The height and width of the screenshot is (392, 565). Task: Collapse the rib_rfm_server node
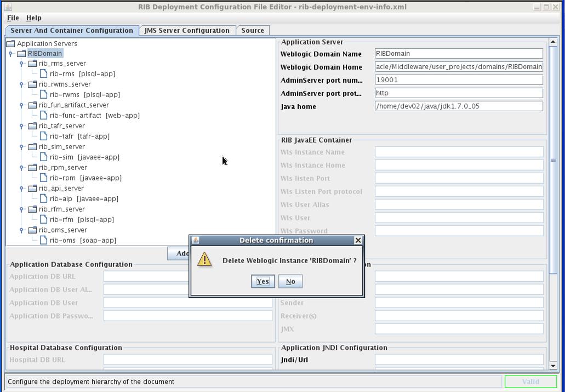pyautogui.click(x=21, y=209)
